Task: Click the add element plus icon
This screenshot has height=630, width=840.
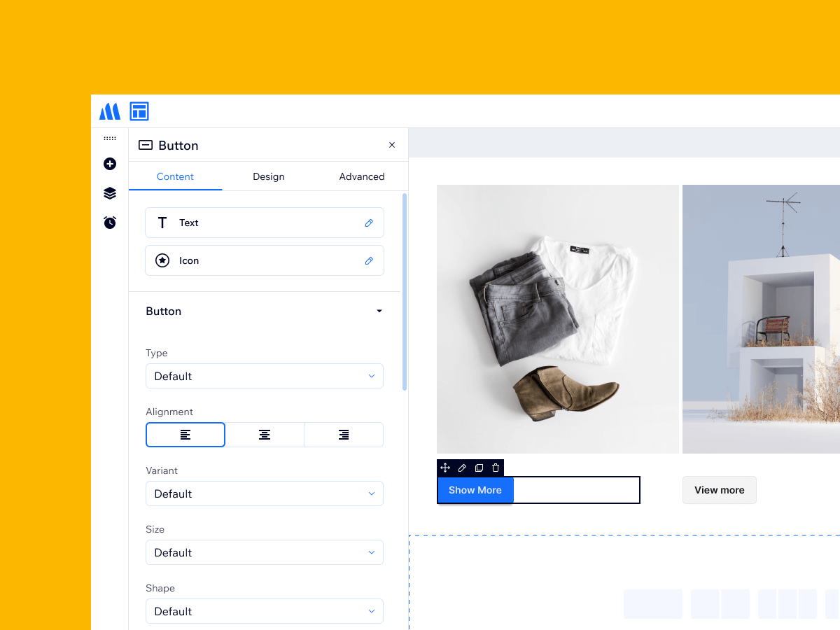Action: point(110,164)
